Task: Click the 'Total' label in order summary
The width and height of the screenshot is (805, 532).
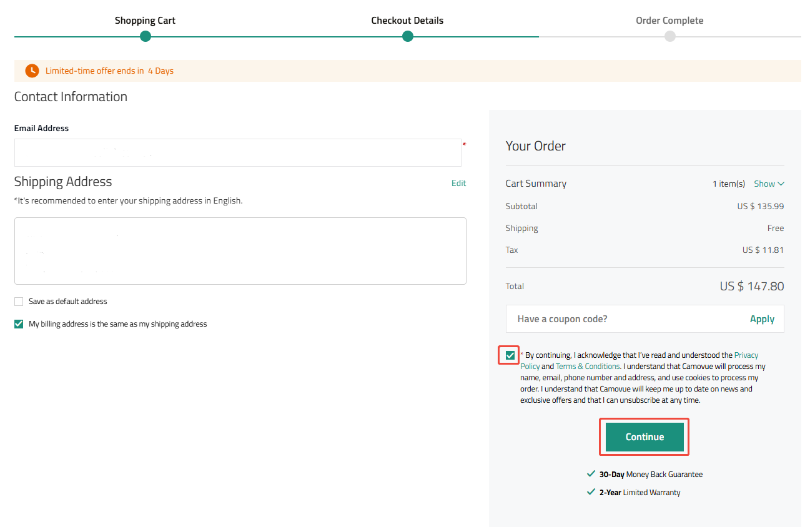Action: pyautogui.click(x=515, y=286)
